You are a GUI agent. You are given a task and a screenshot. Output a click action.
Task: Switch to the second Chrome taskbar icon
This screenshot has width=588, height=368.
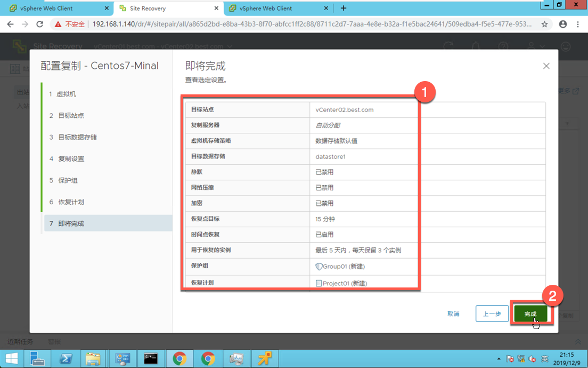click(208, 358)
